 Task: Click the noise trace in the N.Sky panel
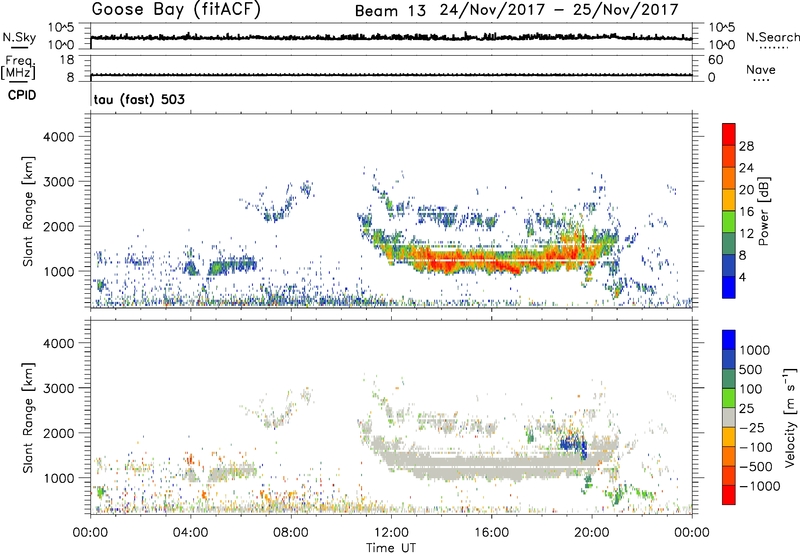391,37
